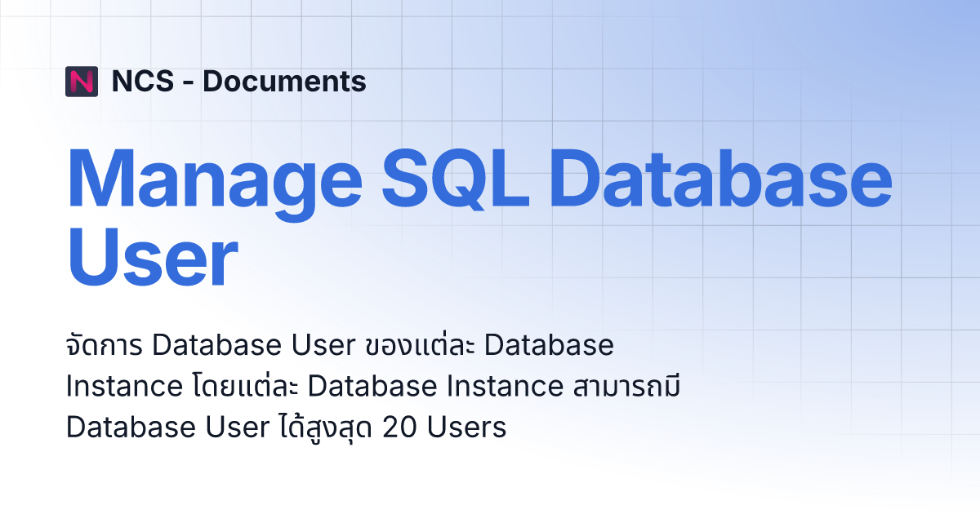
Task: Click the word "Documents" beside the logo
Action: pos(284,82)
